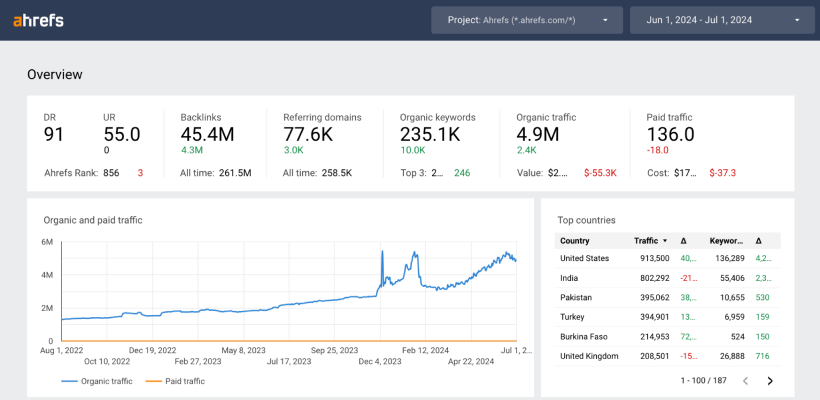Image resolution: width=820 pixels, height=400 pixels.
Task: Click the Paid traffic 136.0 scorecard
Action: [x=670, y=134]
